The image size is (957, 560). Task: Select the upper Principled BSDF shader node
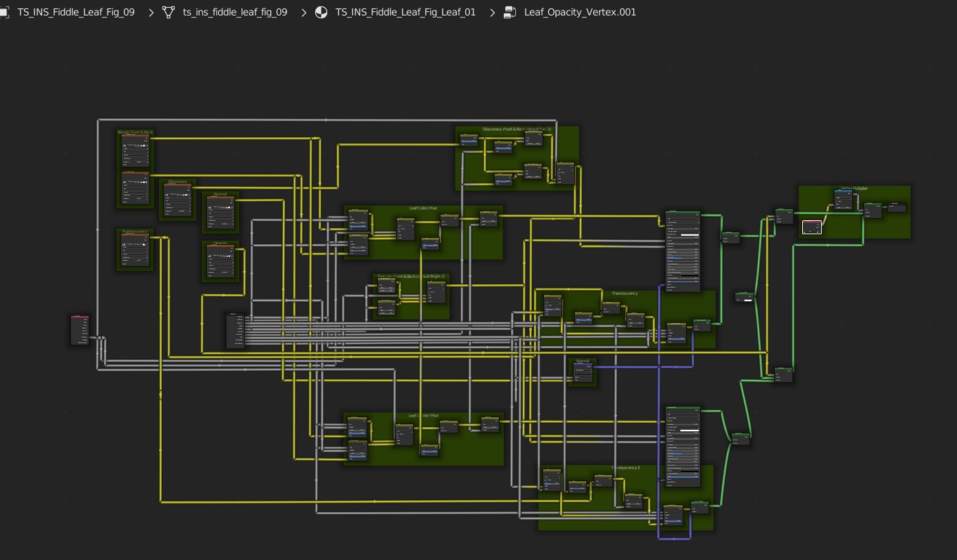point(683,250)
